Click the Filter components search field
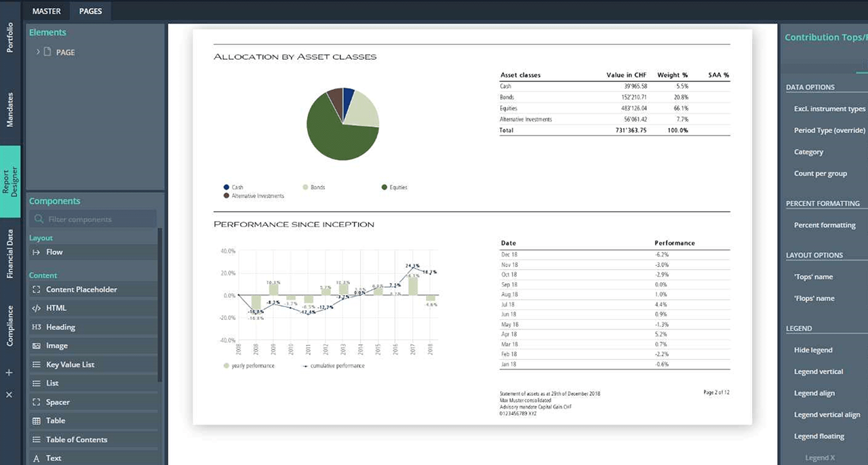The image size is (868, 465). (x=92, y=219)
